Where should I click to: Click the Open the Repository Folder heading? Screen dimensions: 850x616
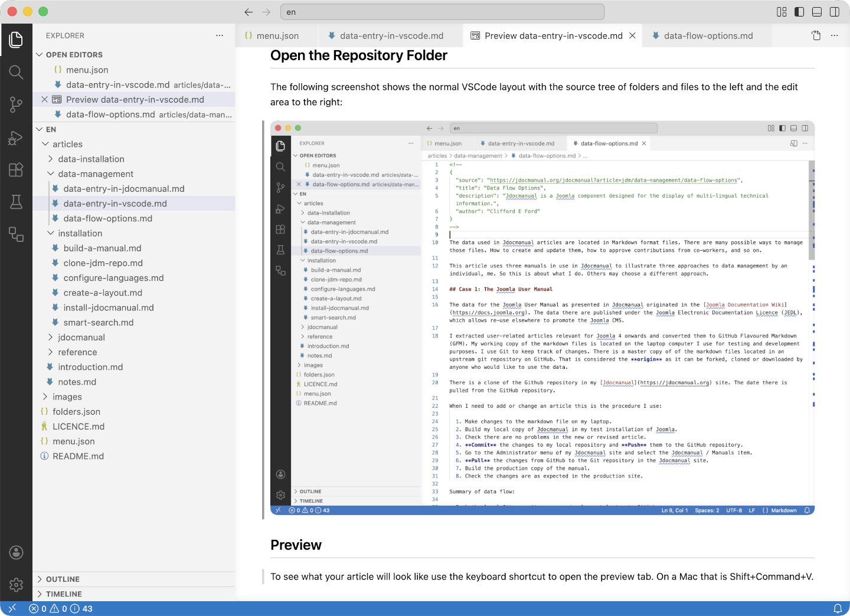(x=359, y=55)
